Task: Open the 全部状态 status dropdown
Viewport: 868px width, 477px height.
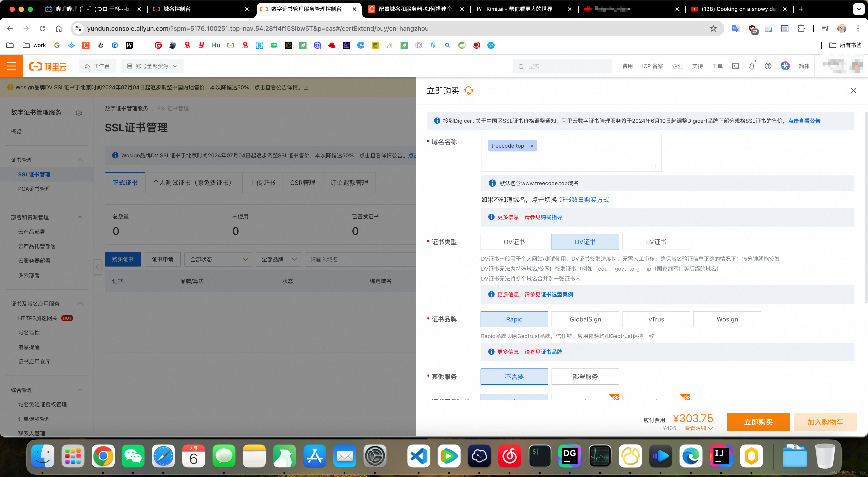Action: tap(218, 259)
